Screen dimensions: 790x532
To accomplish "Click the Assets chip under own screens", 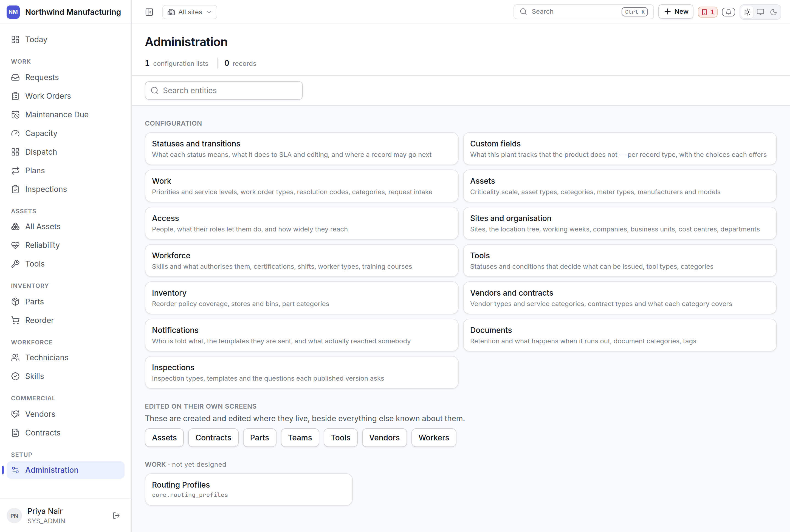I will (164, 438).
